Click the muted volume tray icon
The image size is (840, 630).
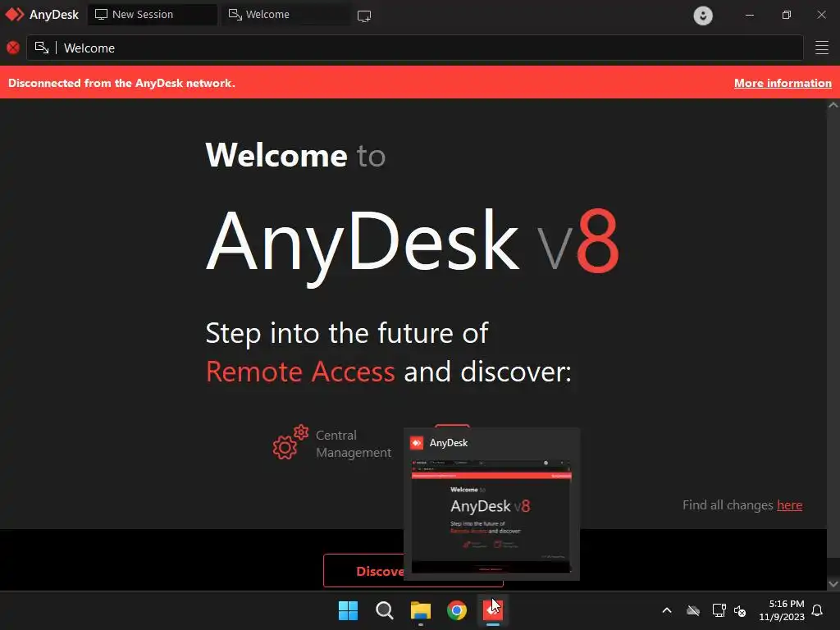[740, 610]
